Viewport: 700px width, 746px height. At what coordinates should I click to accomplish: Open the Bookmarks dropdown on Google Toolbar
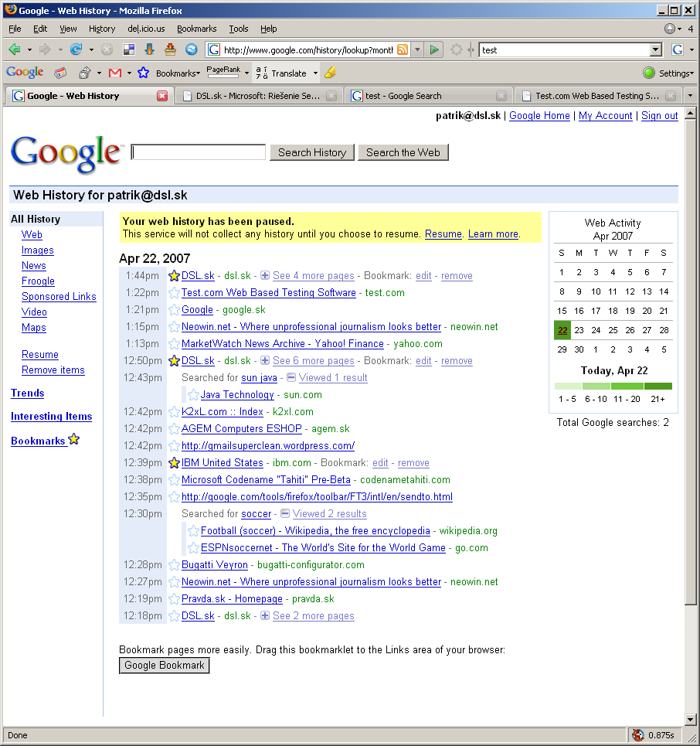(x=178, y=73)
